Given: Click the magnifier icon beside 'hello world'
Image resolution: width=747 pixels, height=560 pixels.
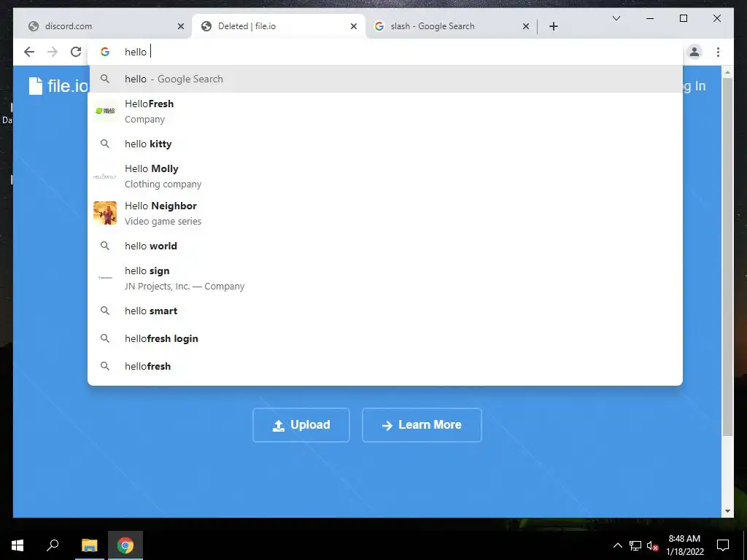Looking at the screenshot, I should [x=105, y=246].
